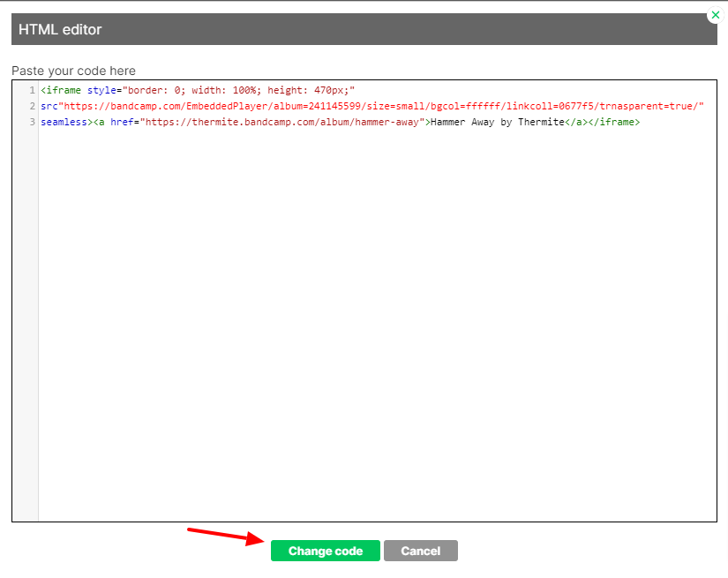The width and height of the screenshot is (728, 578).
Task: Select line number 3 in the gutter
Action: pyautogui.click(x=32, y=122)
